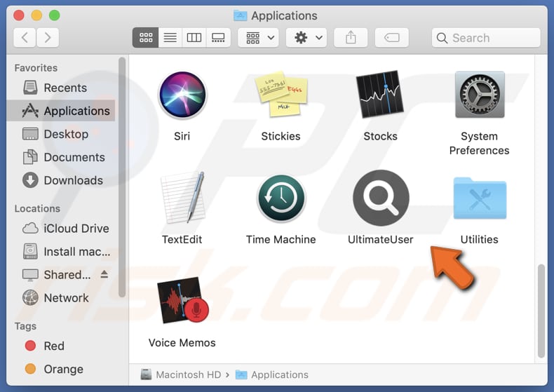Click Applications in the path bar
The width and height of the screenshot is (554, 392).
pos(271,374)
